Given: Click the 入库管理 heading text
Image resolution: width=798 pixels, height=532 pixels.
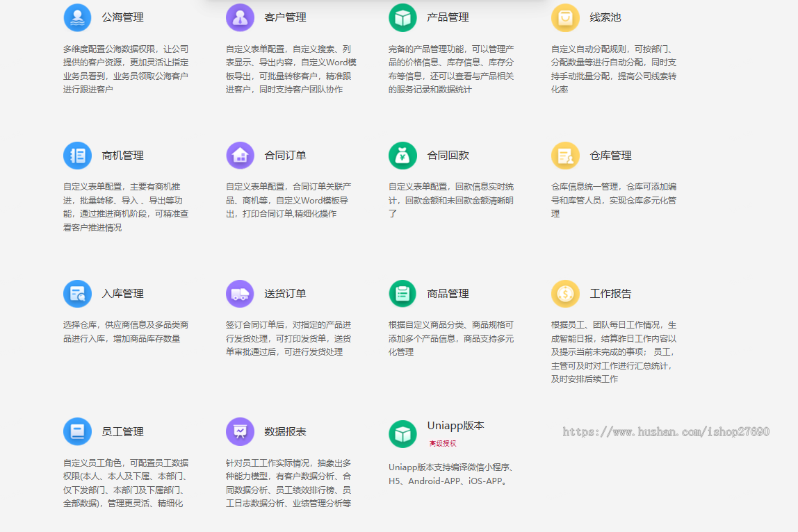Looking at the screenshot, I should tap(122, 294).
